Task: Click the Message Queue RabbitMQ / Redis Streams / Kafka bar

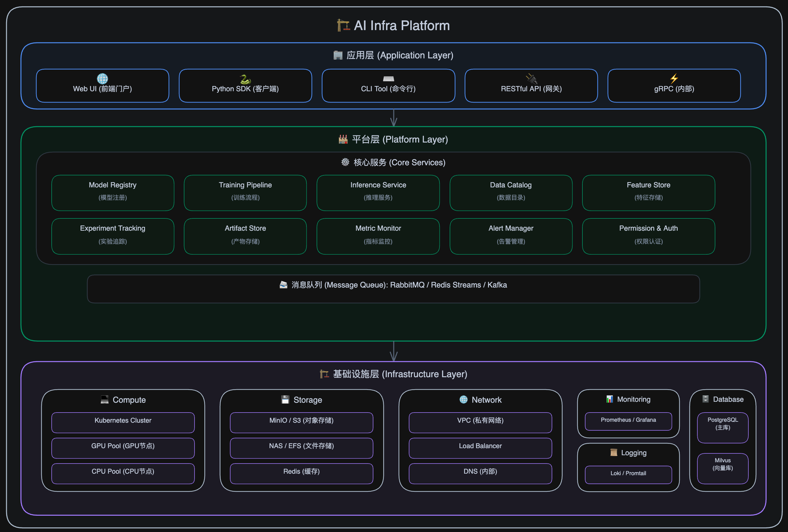Action: [x=393, y=289]
